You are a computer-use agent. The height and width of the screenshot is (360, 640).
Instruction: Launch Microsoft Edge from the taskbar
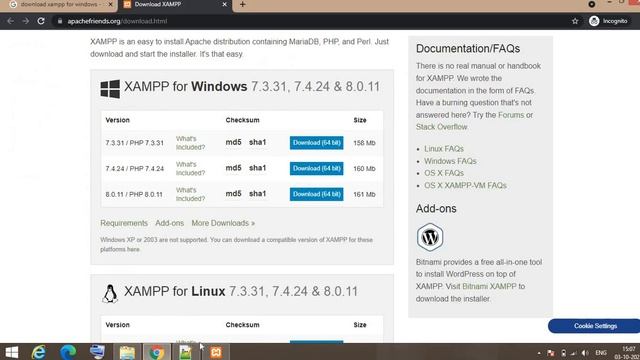click(68, 352)
